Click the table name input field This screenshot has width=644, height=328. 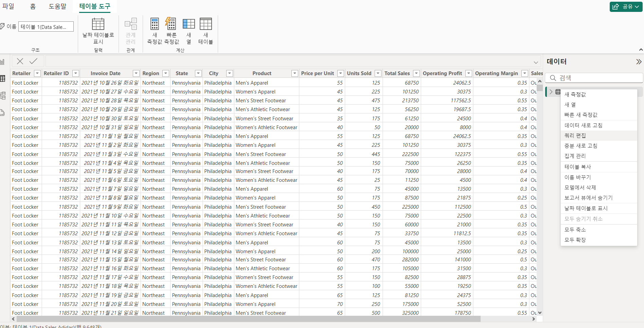tap(46, 27)
